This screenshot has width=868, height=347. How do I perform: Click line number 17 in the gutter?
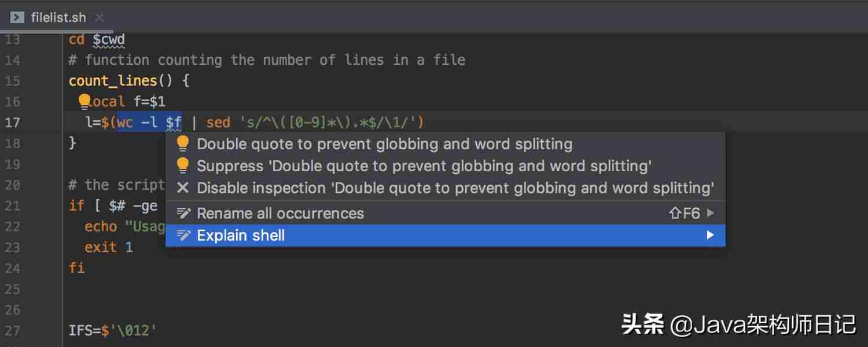point(12,123)
